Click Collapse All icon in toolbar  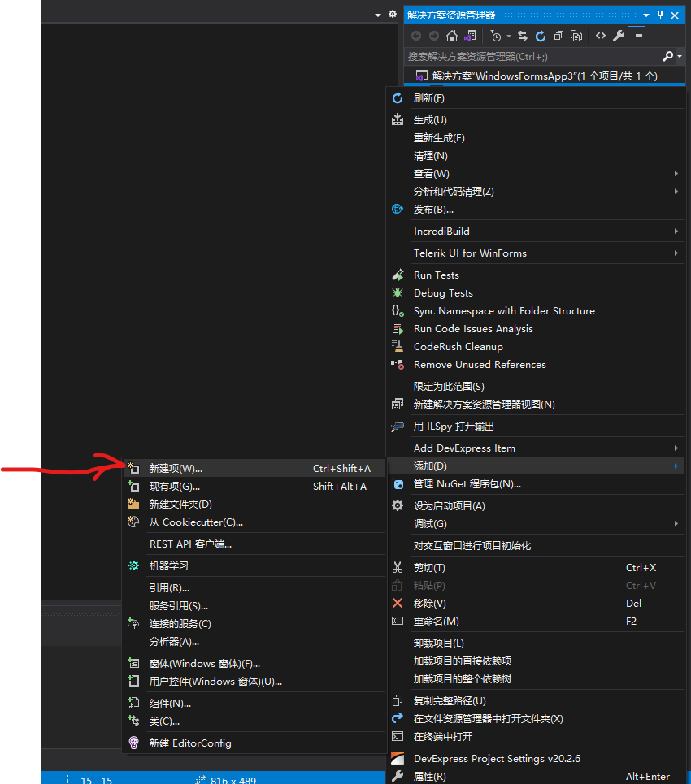[x=558, y=36]
